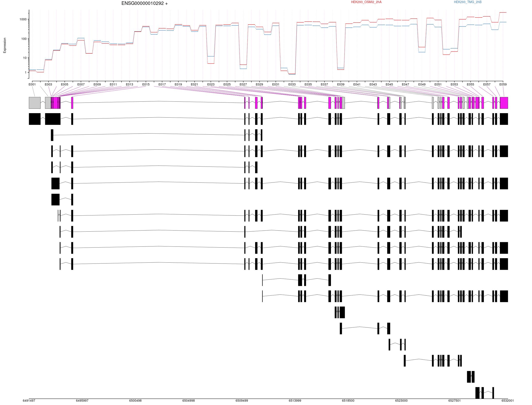The image size is (532, 405).
Task: Select the HEK293_OSMI2_2hA legend label
Action: [366, 2]
